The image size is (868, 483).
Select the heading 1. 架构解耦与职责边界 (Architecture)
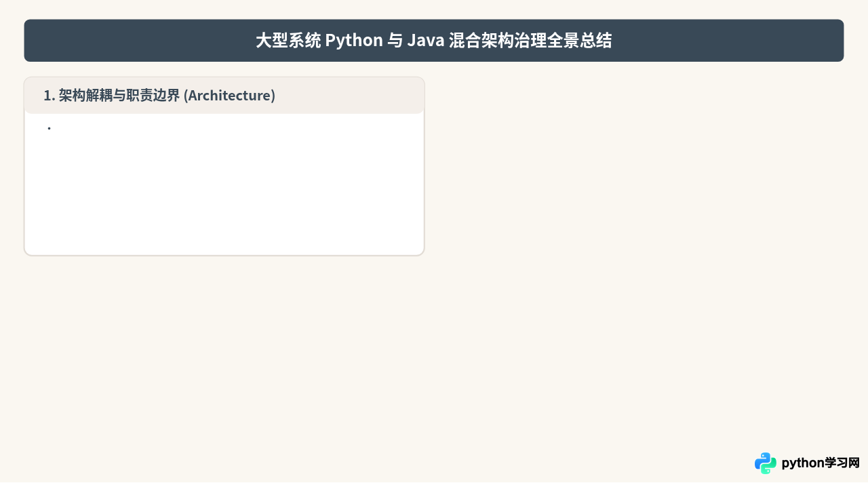[x=159, y=96]
